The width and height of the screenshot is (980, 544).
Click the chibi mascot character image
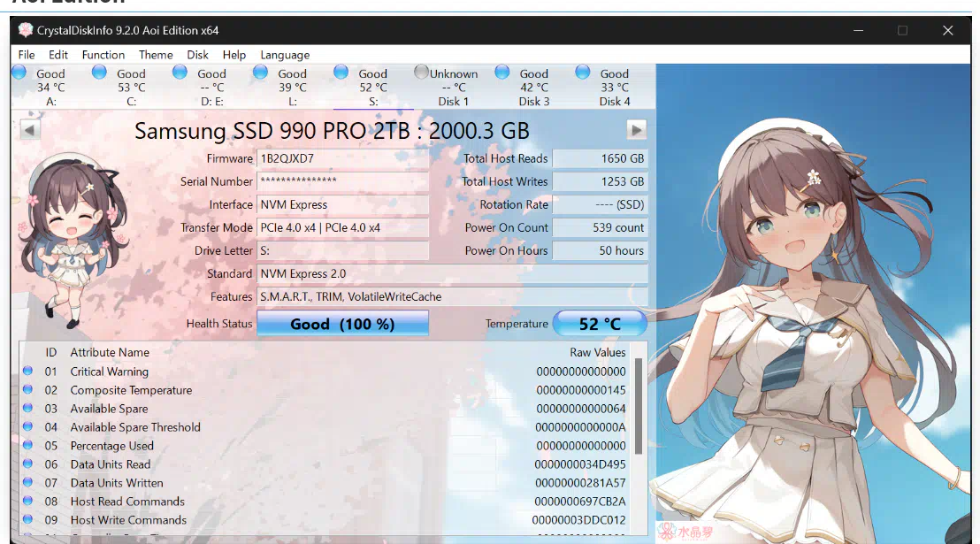click(72, 241)
